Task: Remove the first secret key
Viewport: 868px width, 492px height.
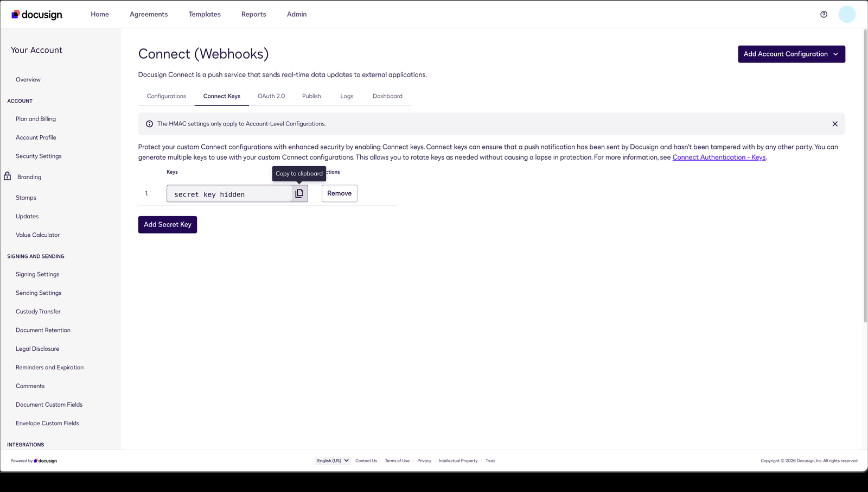Action: [340, 193]
